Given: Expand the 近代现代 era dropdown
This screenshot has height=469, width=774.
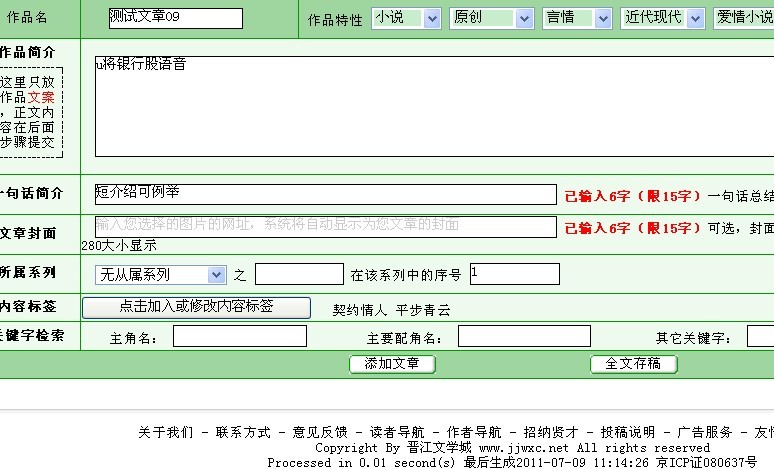Looking at the screenshot, I should pos(665,18).
